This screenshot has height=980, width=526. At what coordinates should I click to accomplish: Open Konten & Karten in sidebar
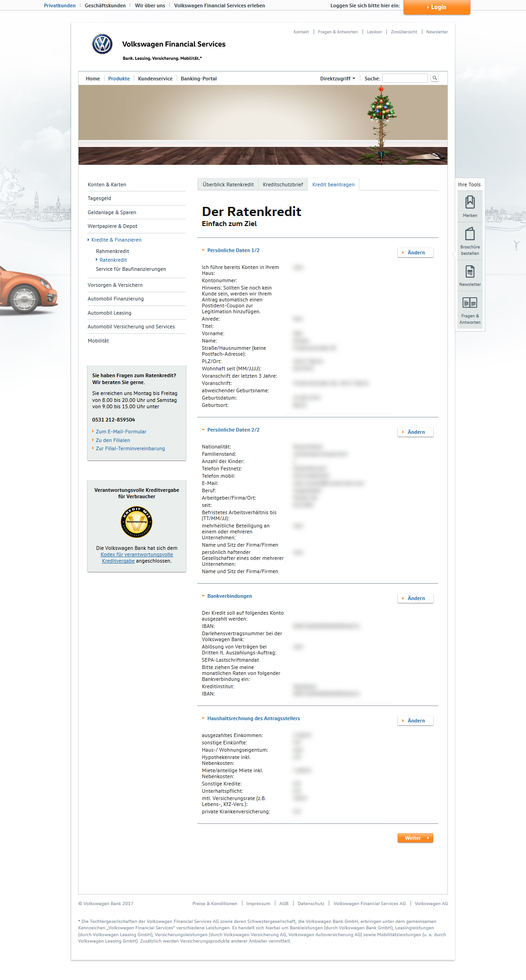(x=107, y=184)
